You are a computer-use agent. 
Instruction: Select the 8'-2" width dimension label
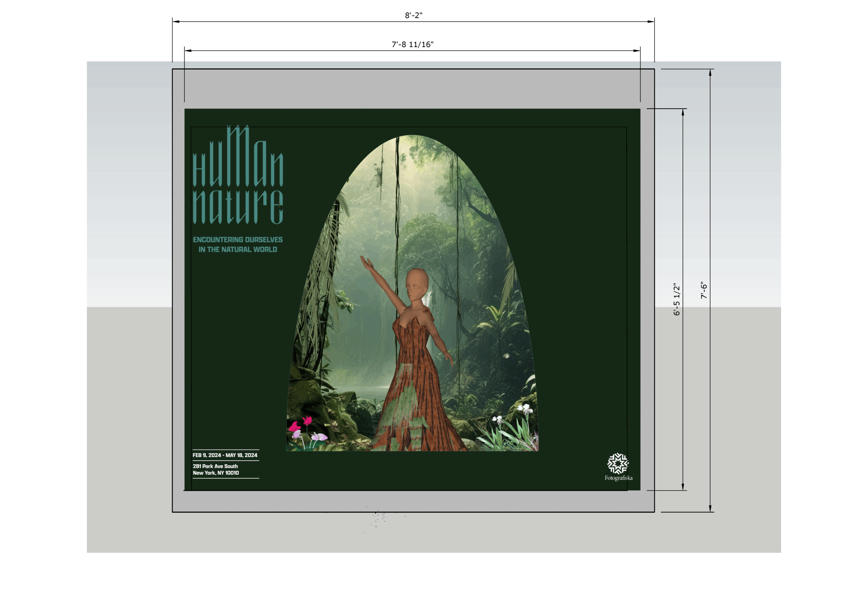(413, 15)
